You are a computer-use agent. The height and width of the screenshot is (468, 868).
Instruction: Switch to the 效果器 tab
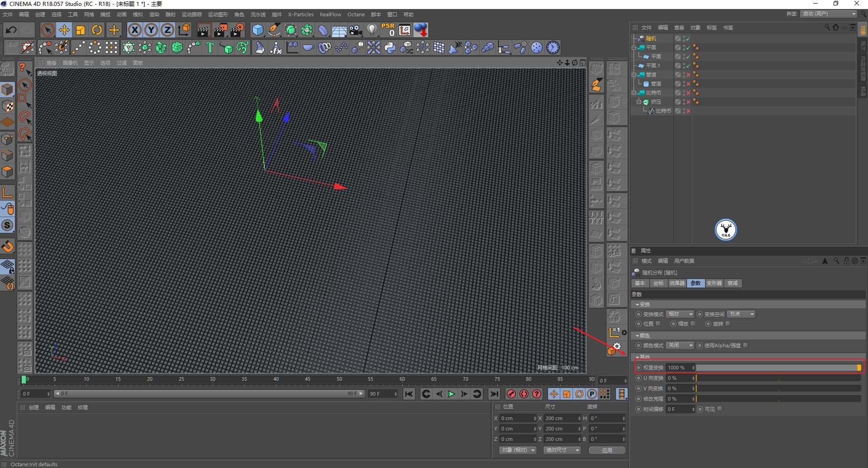click(677, 283)
